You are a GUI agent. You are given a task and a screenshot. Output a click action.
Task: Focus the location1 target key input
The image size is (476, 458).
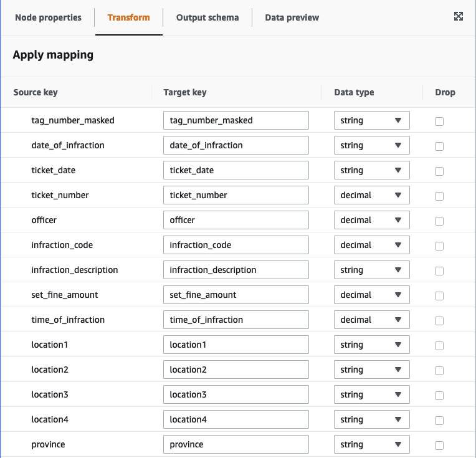pos(236,345)
